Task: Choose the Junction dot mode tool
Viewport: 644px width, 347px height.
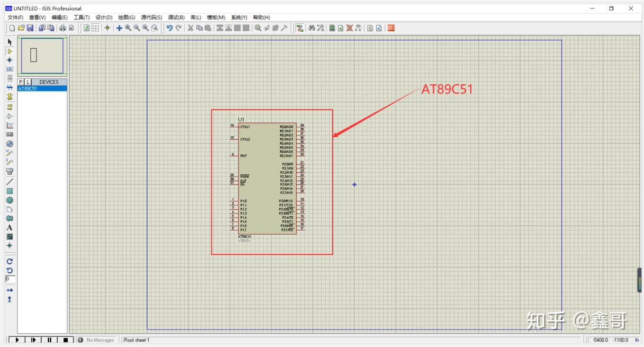Action: [9, 60]
